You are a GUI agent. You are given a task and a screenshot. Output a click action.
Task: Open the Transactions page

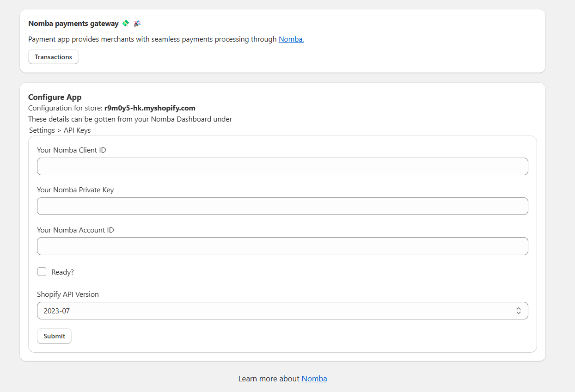coord(53,57)
